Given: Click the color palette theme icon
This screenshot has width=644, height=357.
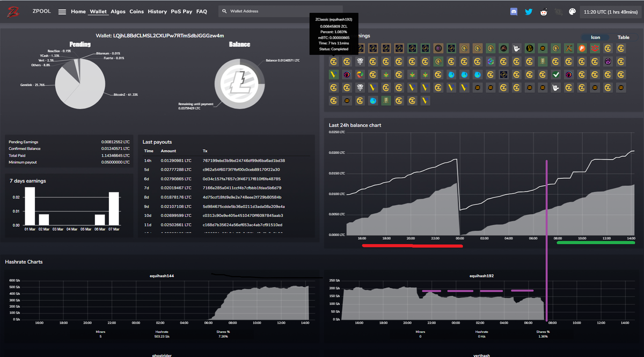Looking at the screenshot, I should [572, 11].
